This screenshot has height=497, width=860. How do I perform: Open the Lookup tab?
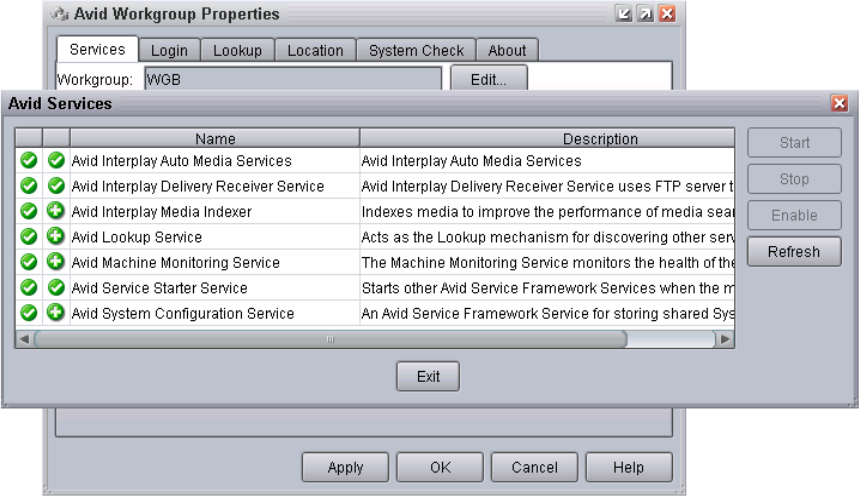[x=237, y=50]
